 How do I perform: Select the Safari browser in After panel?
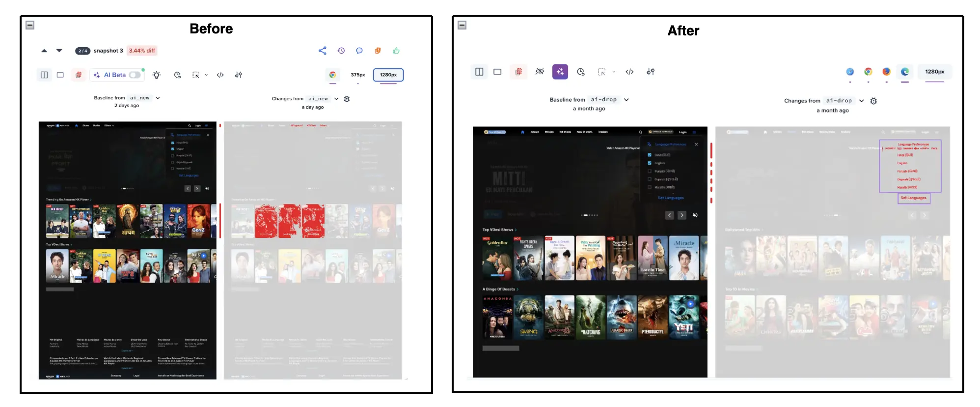(x=850, y=72)
